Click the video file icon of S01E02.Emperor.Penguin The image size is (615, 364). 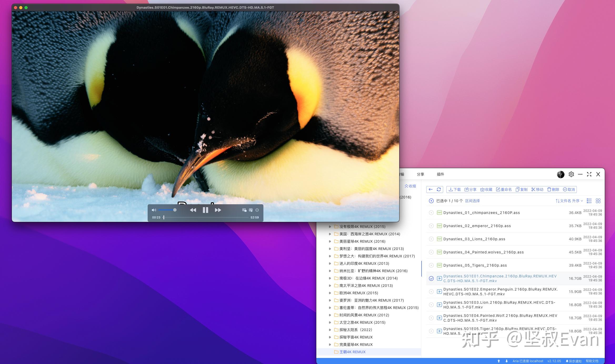tap(439, 292)
